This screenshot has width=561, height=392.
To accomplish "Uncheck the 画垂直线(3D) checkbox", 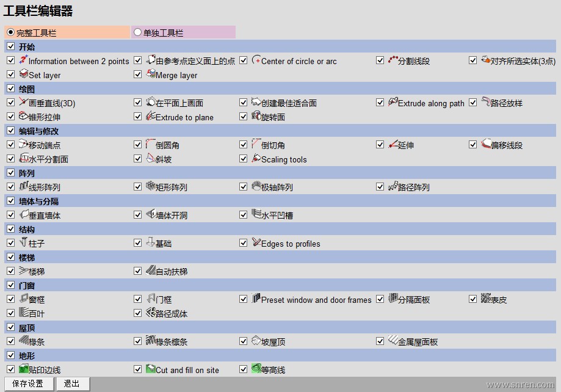I will click(x=11, y=103).
